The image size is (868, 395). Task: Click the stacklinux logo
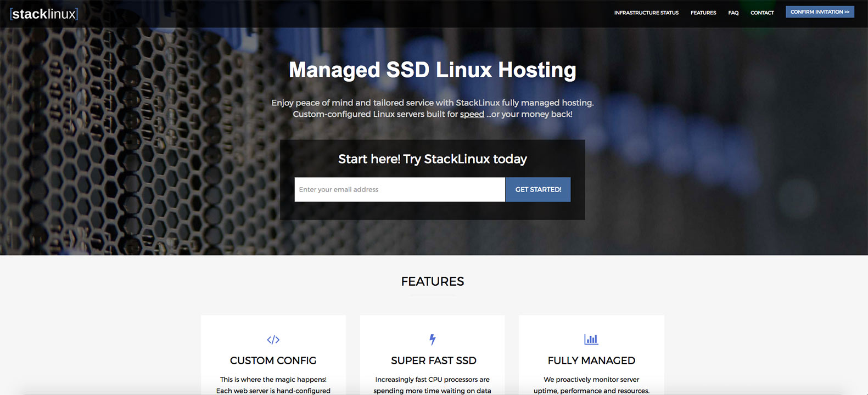point(44,14)
